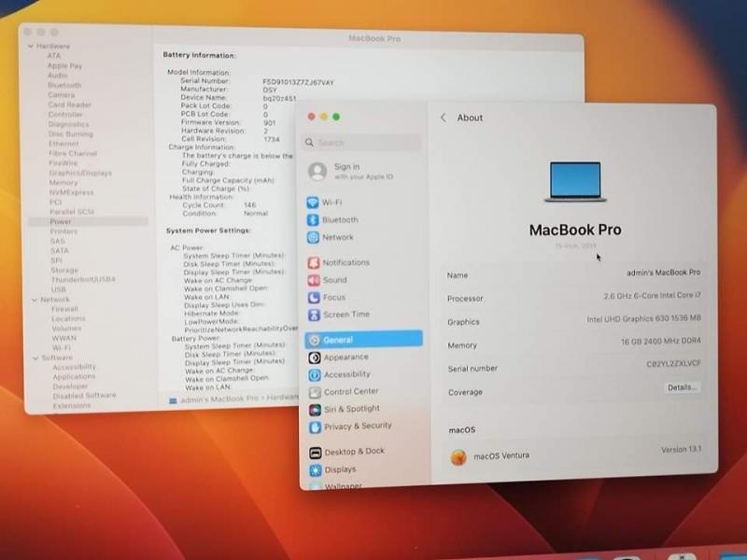Select Printers in the System Information sidebar
This screenshot has height=560, width=747.
point(63,231)
